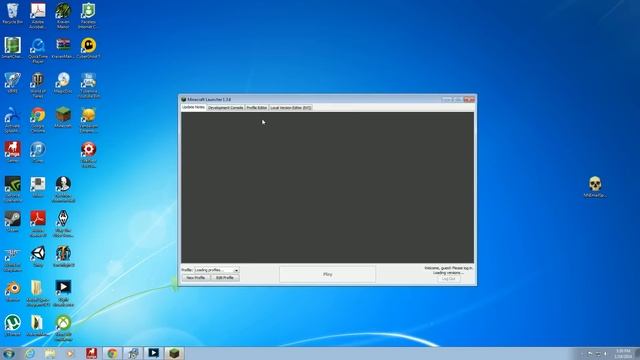Click the Edit Profile button
Viewport: 640px width, 360px height.
tap(225, 278)
